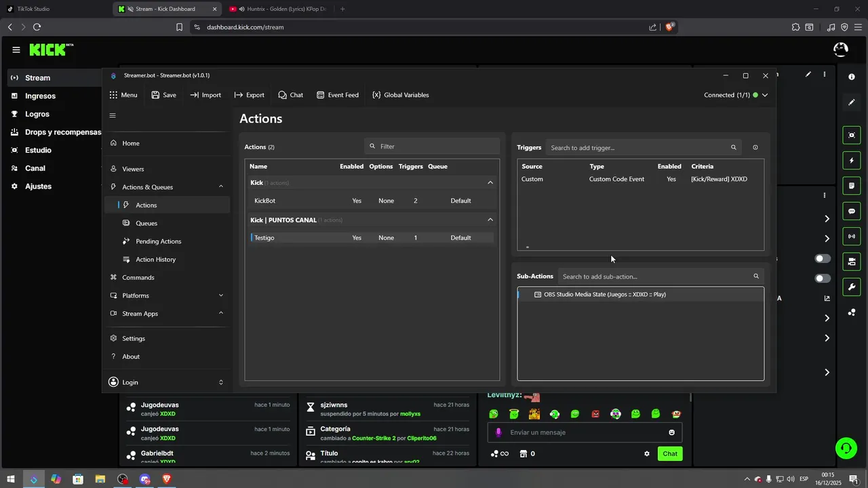
Task: Expand the Platforms section
Action: coord(221,296)
